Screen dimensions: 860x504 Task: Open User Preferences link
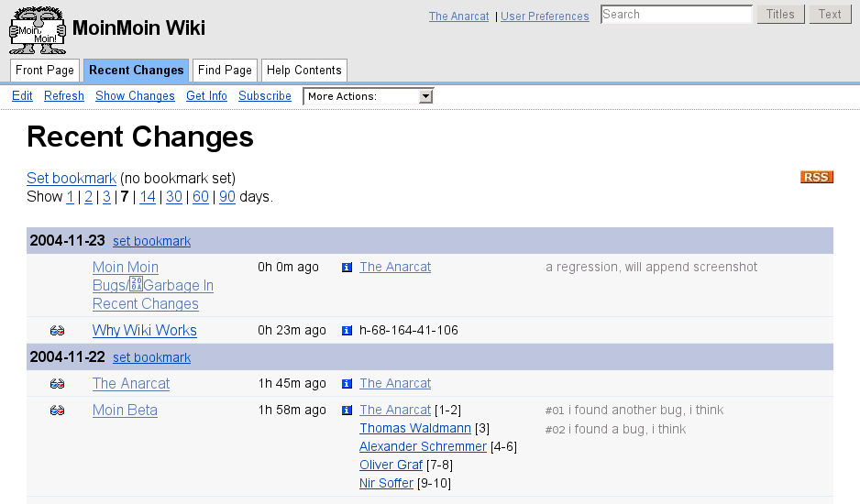click(x=545, y=16)
